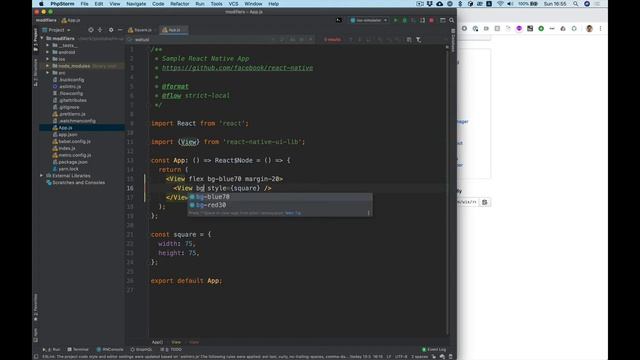Open the File menu
640x360 pixels.
pos(84,4)
